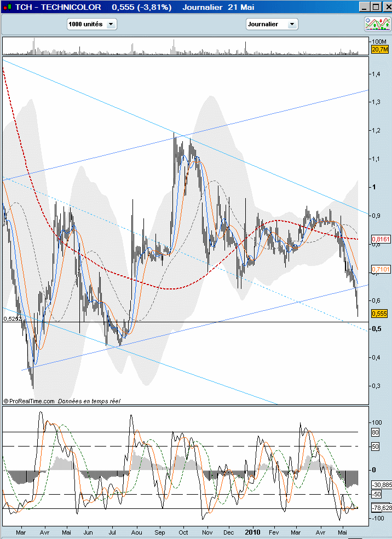Click the Sep month label on time axis
This screenshot has width=392, height=539.
159,532
